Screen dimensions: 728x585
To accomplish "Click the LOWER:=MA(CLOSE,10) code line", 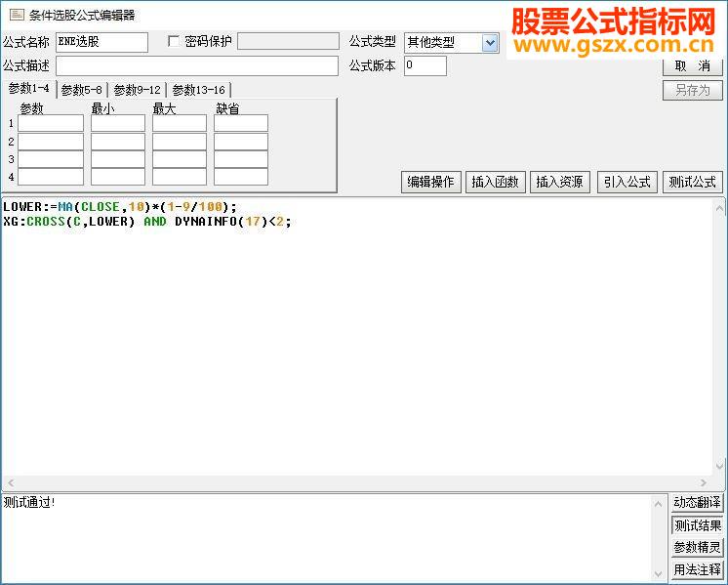I will tap(120, 207).
